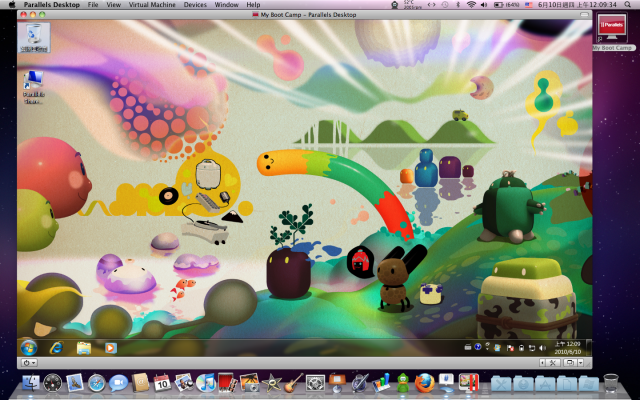The image size is (640, 400).
Task: Open the US flag input menu
Action: click(x=528, y=5)
